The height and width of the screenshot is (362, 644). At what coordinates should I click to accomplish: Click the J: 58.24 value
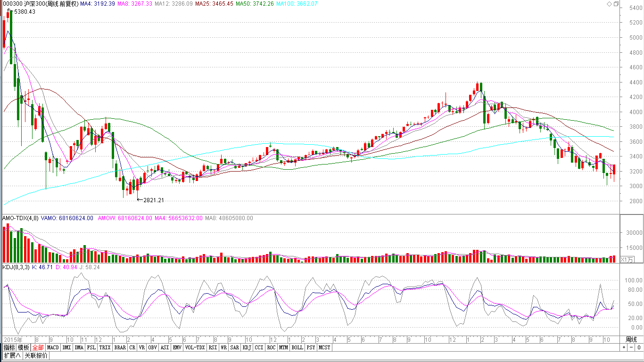(x=89, y=267)
